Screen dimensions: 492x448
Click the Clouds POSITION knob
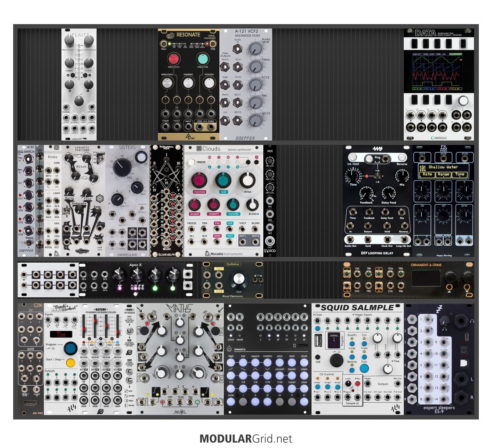[199, 180]
